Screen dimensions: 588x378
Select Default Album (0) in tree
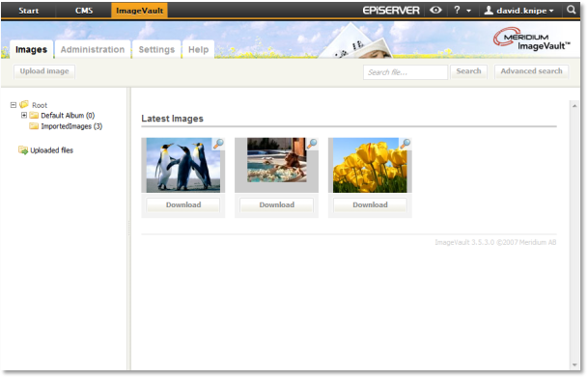[68, 116]
